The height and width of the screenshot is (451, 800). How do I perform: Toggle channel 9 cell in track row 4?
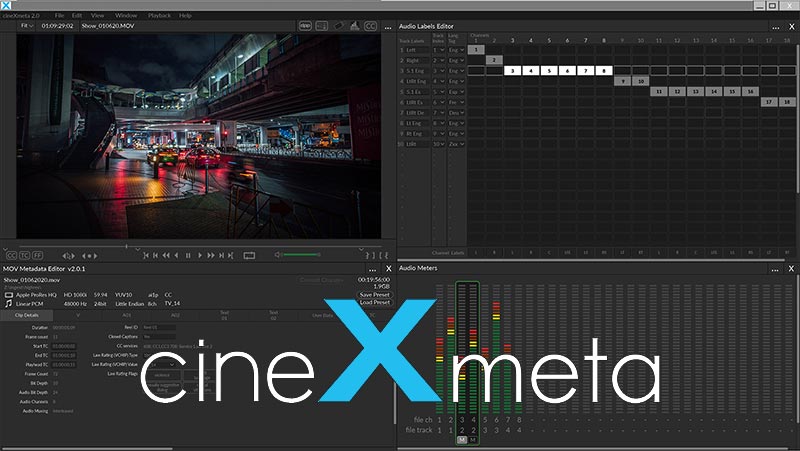pyautogui.click(x=622, y=81)
